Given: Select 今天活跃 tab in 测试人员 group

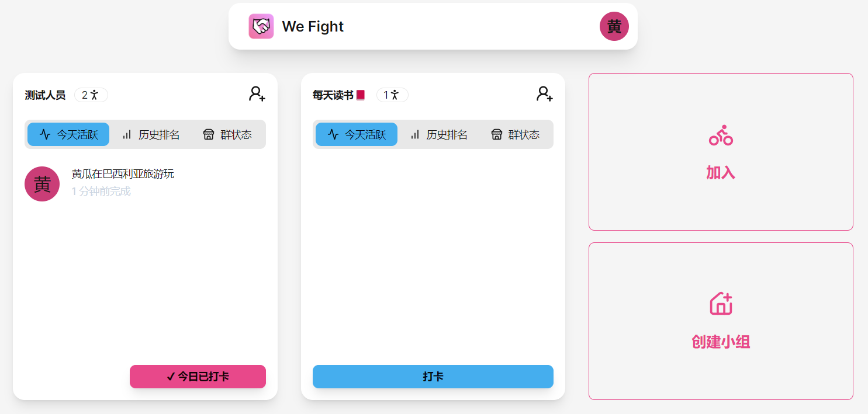Looking at the screenshot, I should [x=68, y=134].
